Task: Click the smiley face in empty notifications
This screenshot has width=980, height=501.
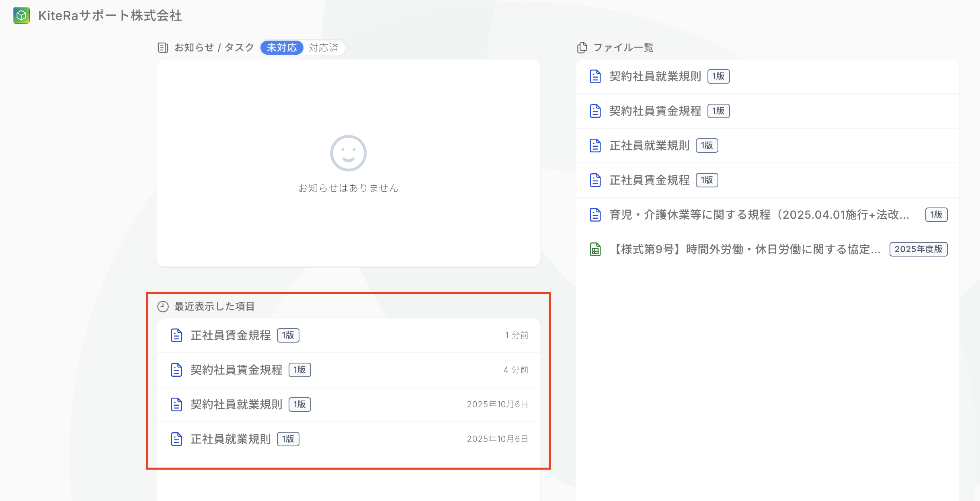Action: coord(348,153)
